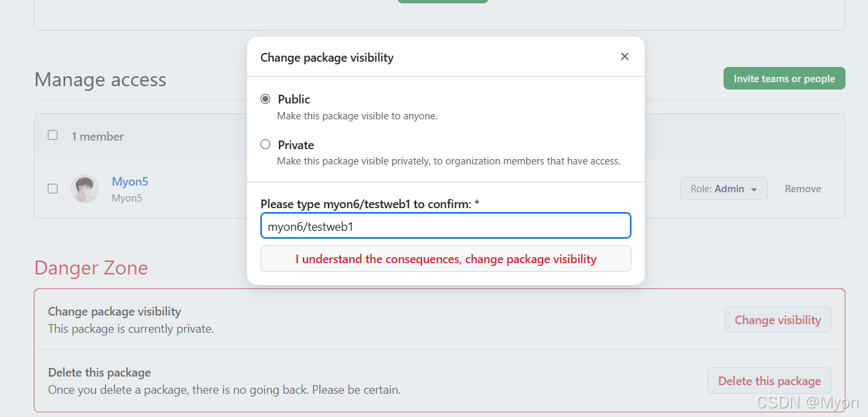Check the box next to Myon5
This screenshot has width=868, height=417.
click(x=53, y=189)
